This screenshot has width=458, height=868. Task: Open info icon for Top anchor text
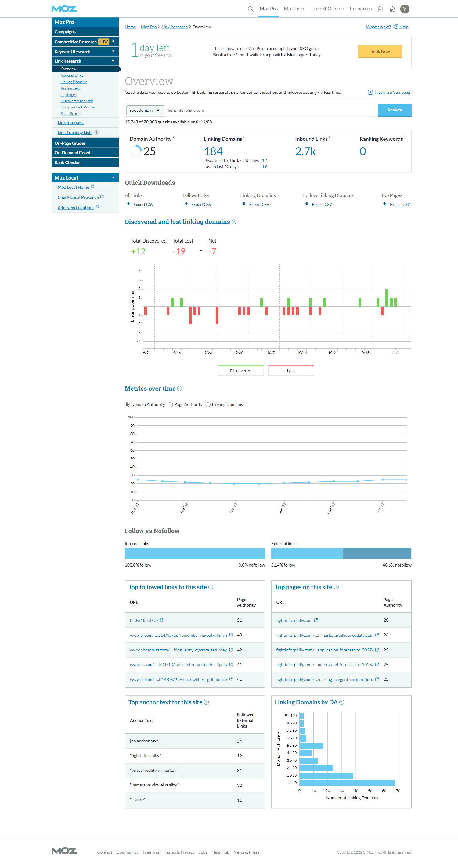pyautogui.click(x=206, y=702)
